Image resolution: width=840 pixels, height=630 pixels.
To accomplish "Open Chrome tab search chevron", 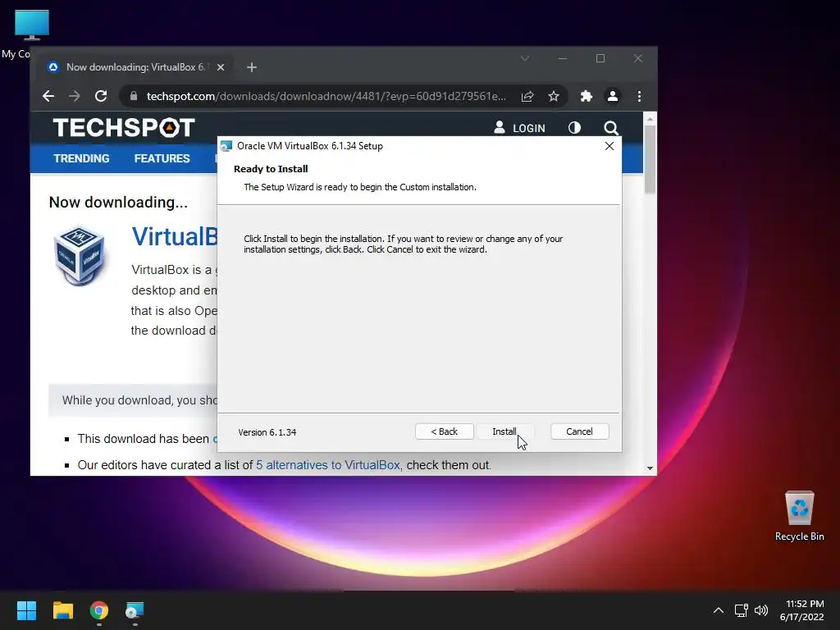I will tap(525, 58).
